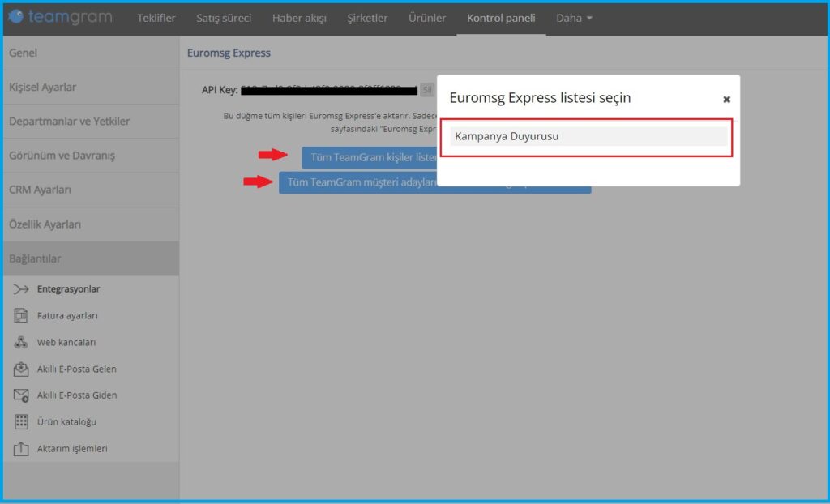This screenshot has width=830, height=504.
Task: Click the Euromsg Express page heading
Action: tap(229, 53)
